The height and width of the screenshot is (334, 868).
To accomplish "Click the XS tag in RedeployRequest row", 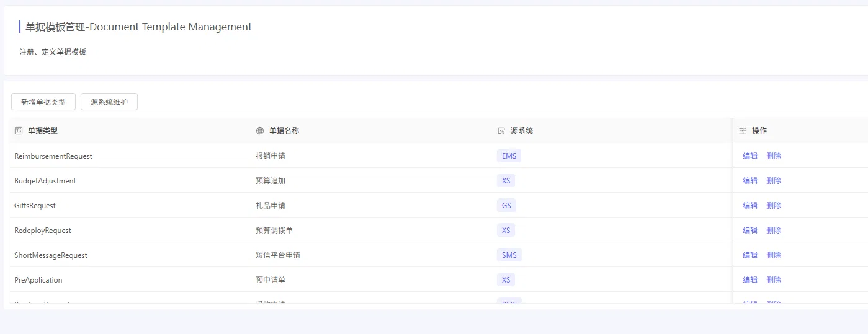I will tap(506, 230).
